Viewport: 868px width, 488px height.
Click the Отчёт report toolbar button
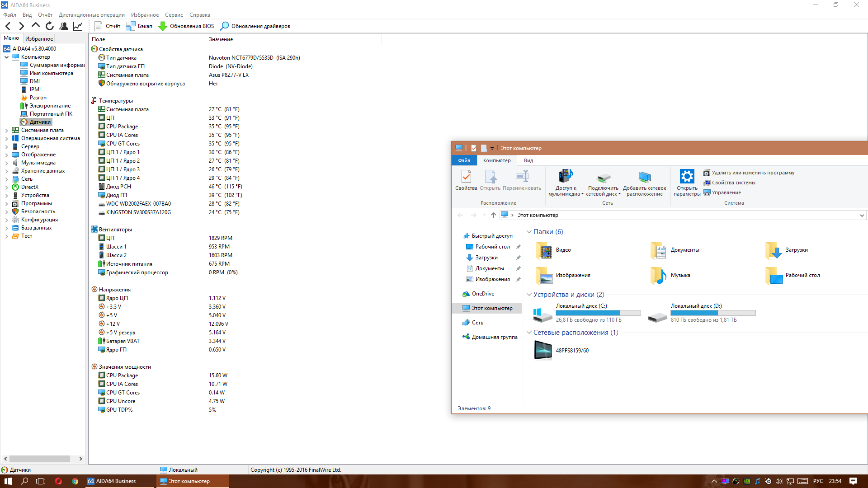click(x=108, y=26)
